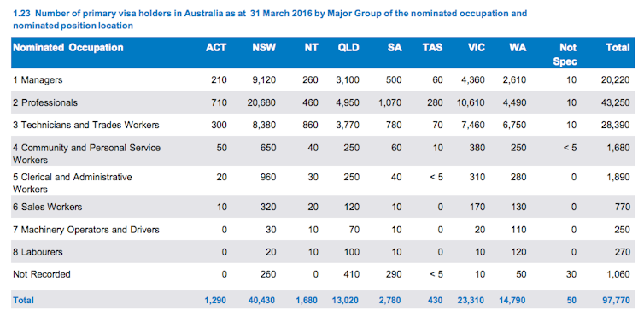Image resolution: width=644 pixels, height=322 pixels.
Task: Click the table title starting with 1.23
Action: pyautogui.click(x=270, y=20)
